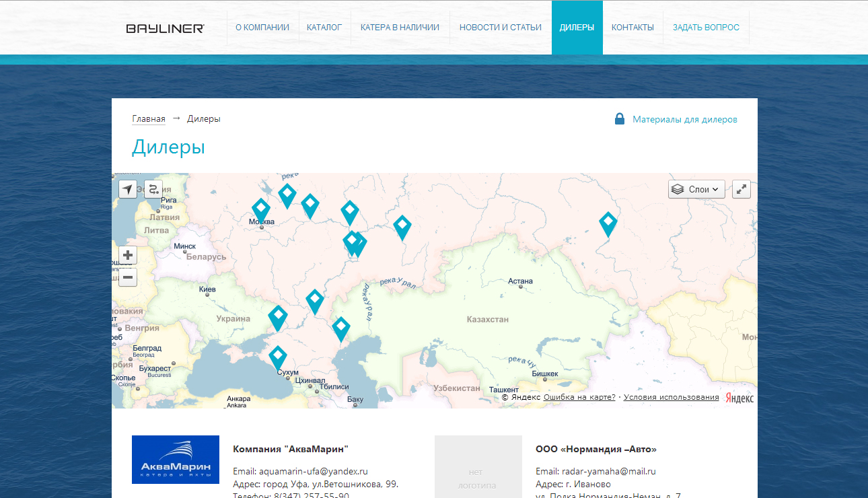Click ЗАДАТЬ ВОПРОС link in navigation
The width and height of the screenshot is (868, 498).
(x=706, y=28)
